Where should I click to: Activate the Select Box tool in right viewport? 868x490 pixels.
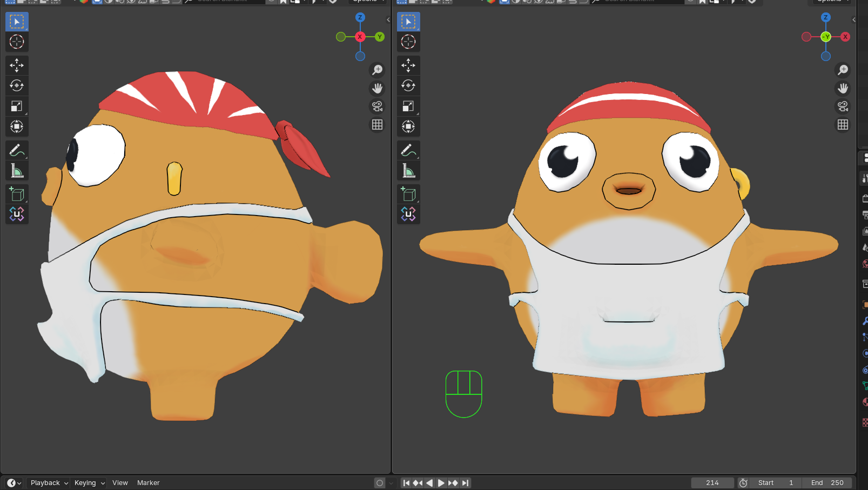pos(408,22)
